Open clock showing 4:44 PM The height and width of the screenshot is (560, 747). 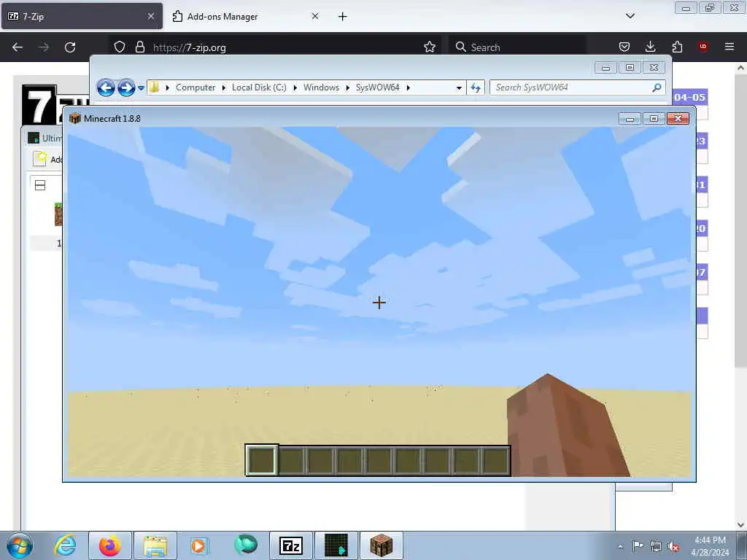pyautogui.click(x=710, y=546)
